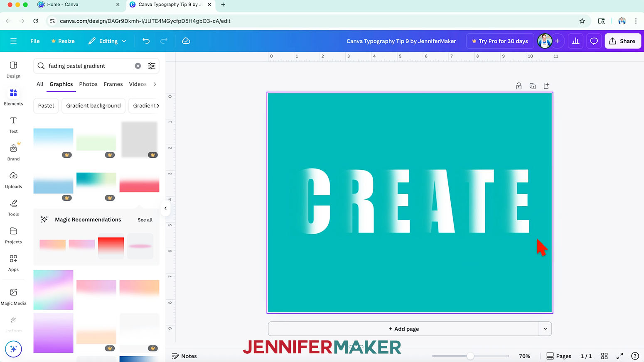Viewport: 644px width, 362px height.
Task: Add collaborator with plus icon
Action: point(557,41)
